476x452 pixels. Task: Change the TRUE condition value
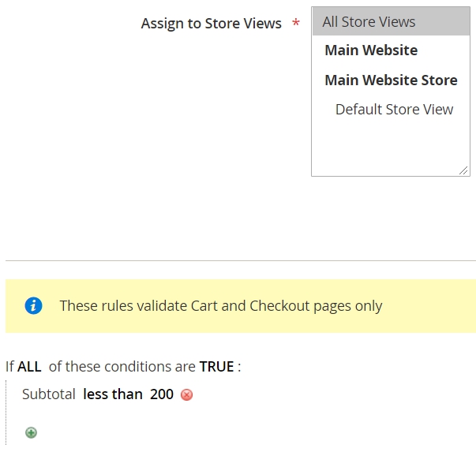tap(216, 367)
